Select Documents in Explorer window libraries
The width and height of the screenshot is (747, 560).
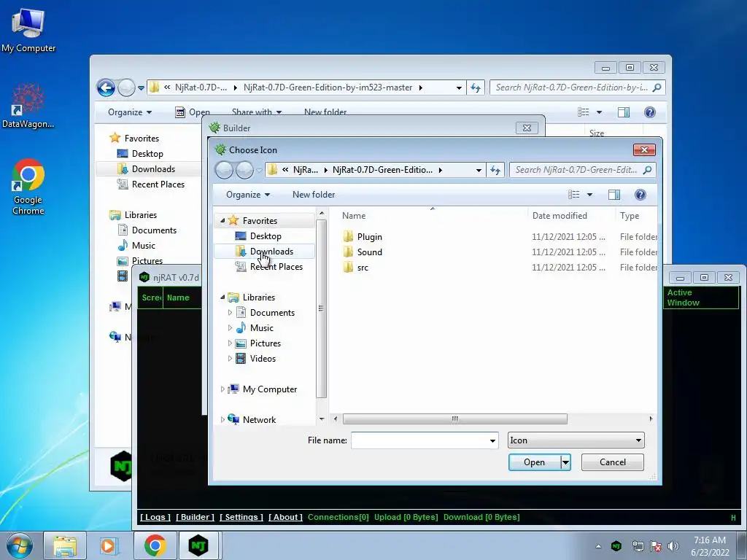pos(154,230)
